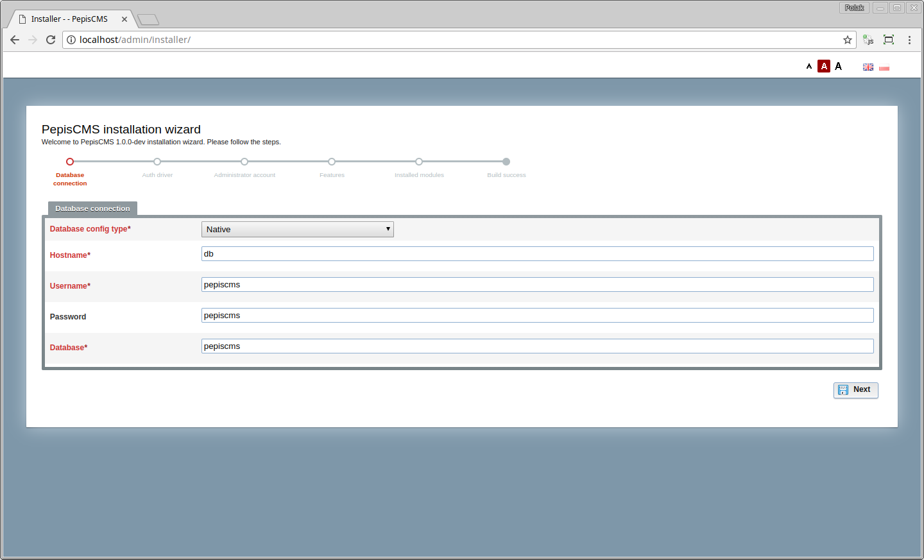
Task: Select the largest font size A
Action: 838,66
